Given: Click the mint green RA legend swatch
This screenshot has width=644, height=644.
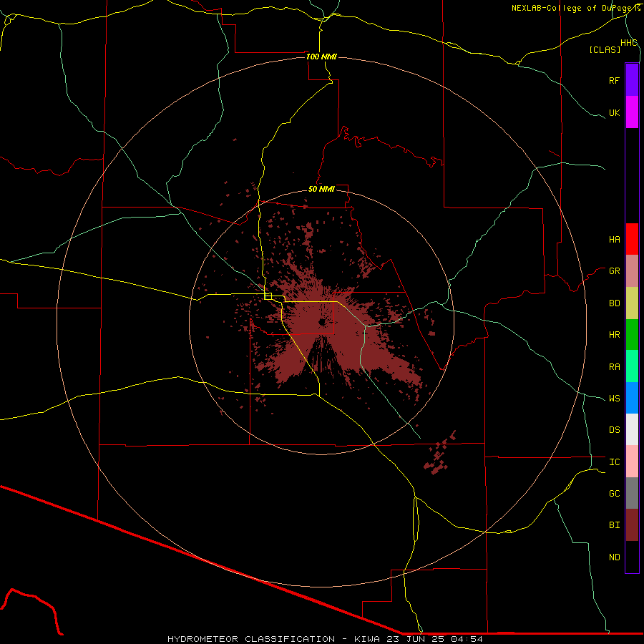Looking at the screenshot, I should click(x=632, y=366).
